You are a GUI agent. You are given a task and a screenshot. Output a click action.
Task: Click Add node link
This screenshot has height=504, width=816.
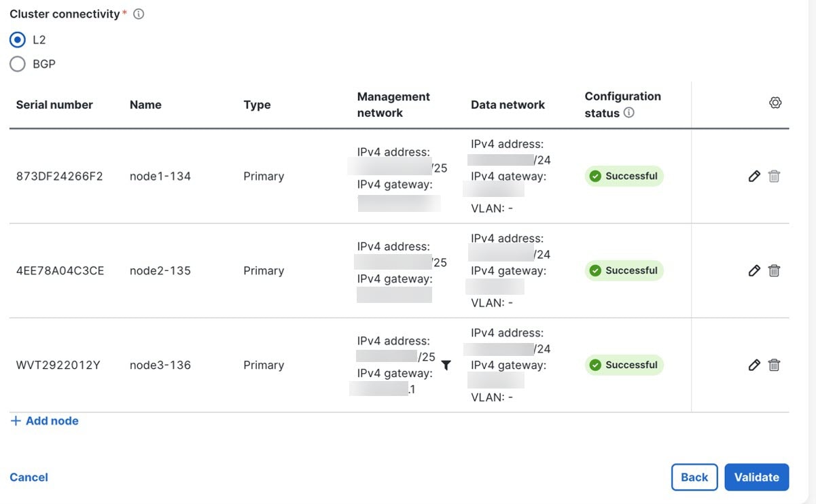coord(45,421)
